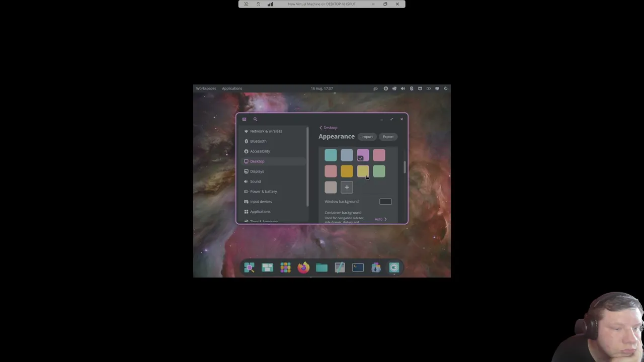Click the Input devices keyboard icon

246,202
